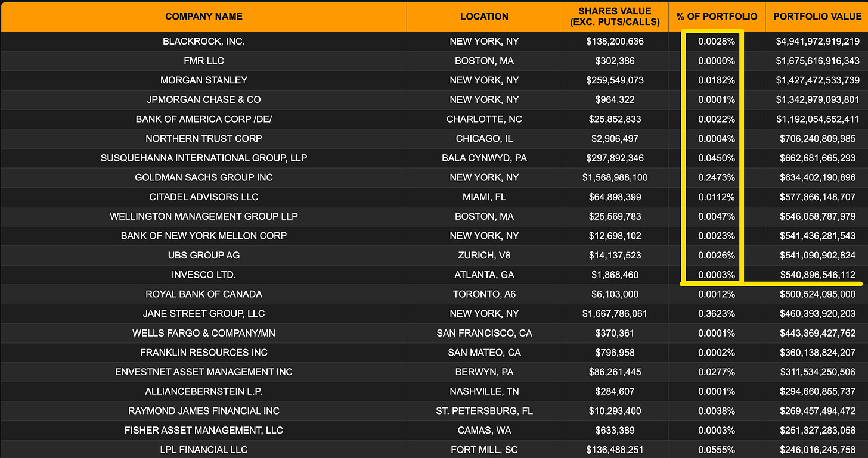Select the CAMAS, WA location cell
This screenshot has height=458, width=868.
pyautogui.click(x=484, y=430)
